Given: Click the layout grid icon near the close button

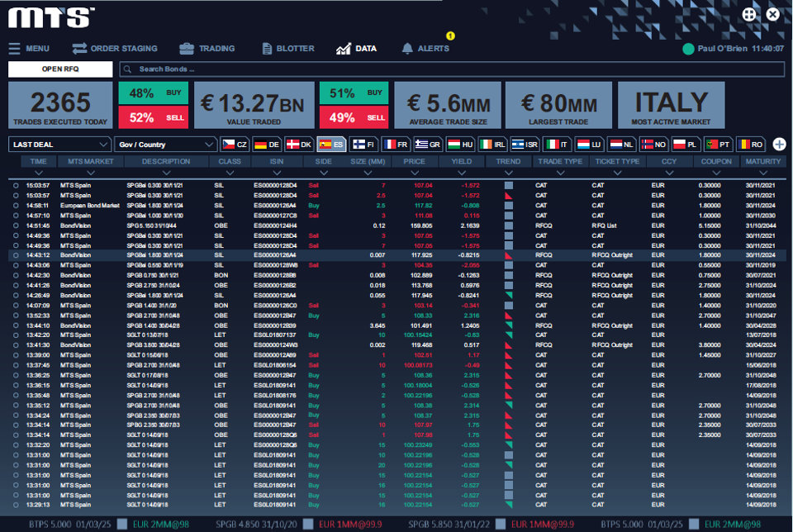Looking at the screenshot, I should click(x=749, y=14).
